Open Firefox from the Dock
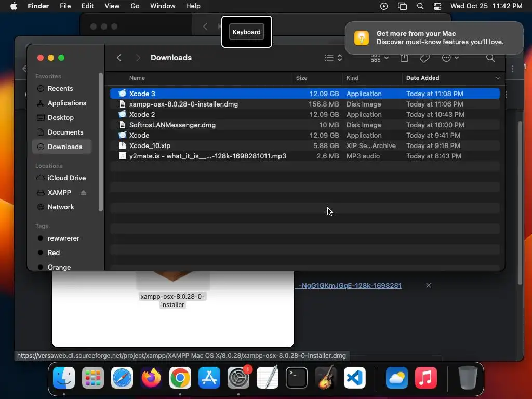 coord(151,378)
